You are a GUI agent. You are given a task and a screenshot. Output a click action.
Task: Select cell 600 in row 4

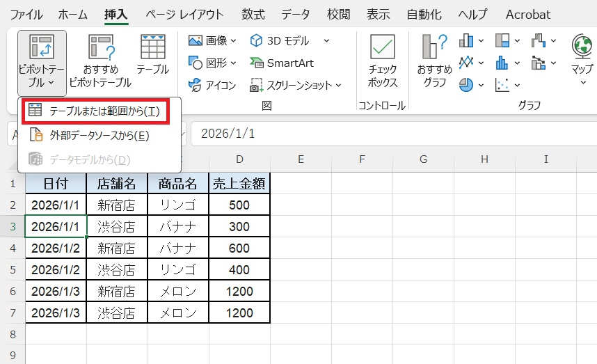[x=239, y=248]
